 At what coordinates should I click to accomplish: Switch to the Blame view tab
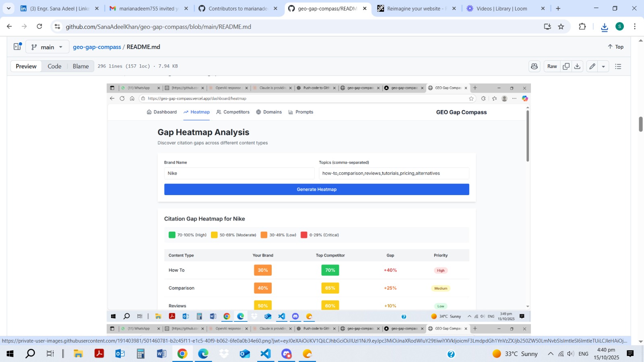80,66
